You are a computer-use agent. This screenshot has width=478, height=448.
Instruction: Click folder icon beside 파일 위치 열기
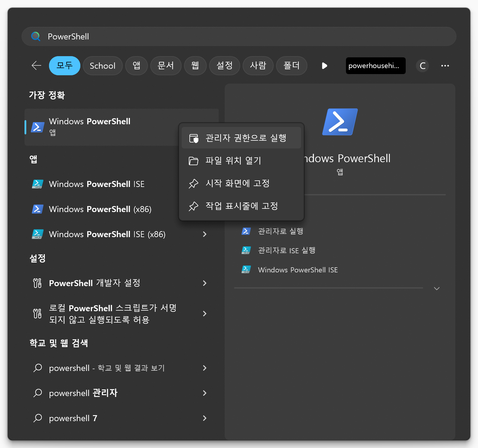tap(194, 161)
